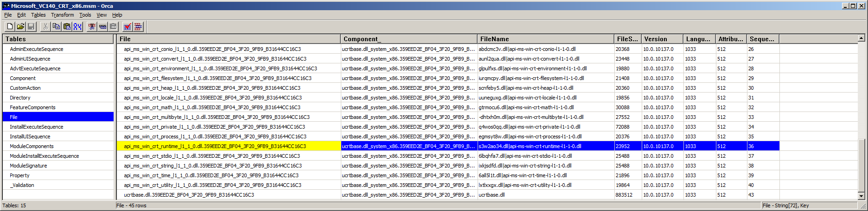868x211 pixels.
Task: Select the ModuleComponents table
Action: [x=32, y=146]
